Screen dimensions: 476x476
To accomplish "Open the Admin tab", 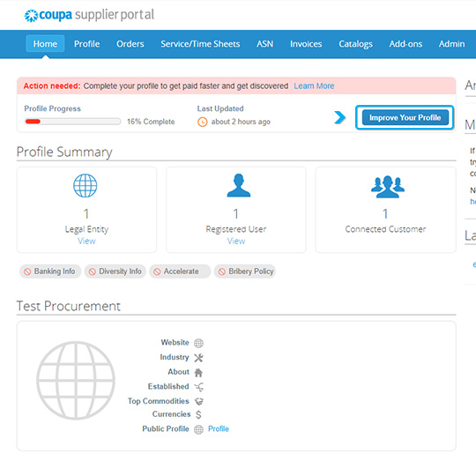I will (x=451, y=44).
